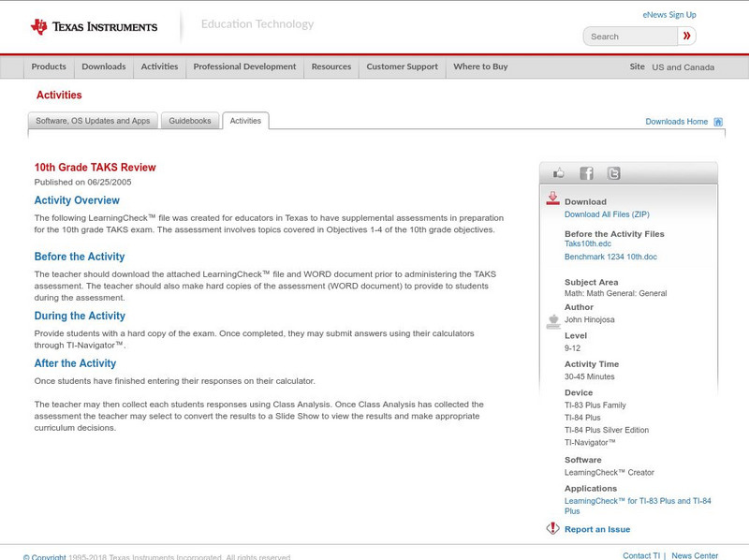Viewport: 749px width, 560px height.
Task: Share the activity on Twitter
Action: coord(614,173)
